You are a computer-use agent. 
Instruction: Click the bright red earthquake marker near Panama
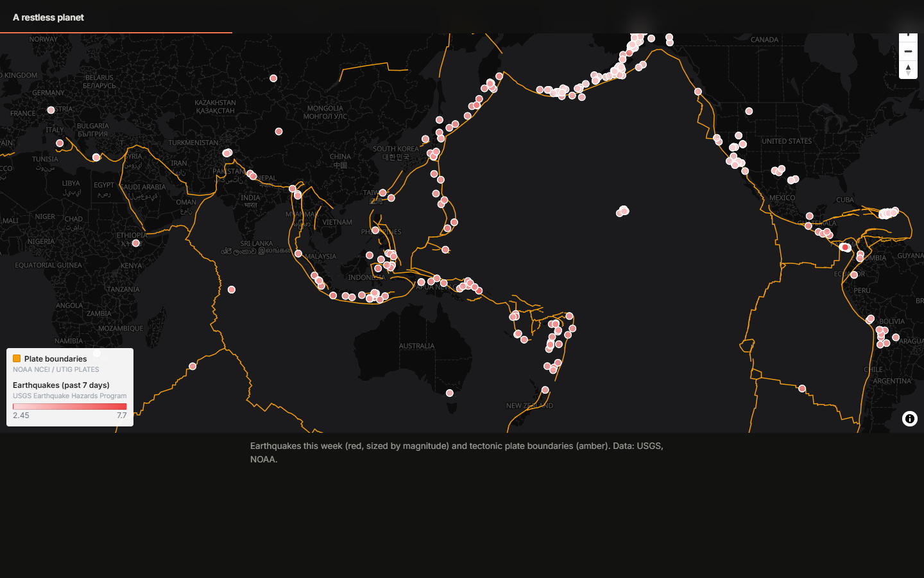coord(845,247)
